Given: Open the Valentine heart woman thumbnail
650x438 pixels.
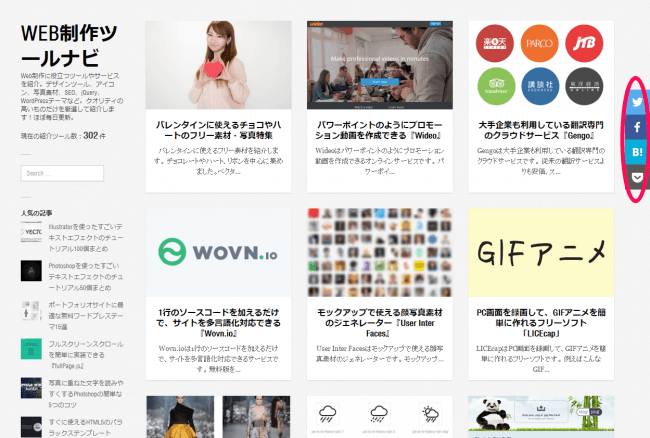Looking at the screenshot, I should 218,65.
